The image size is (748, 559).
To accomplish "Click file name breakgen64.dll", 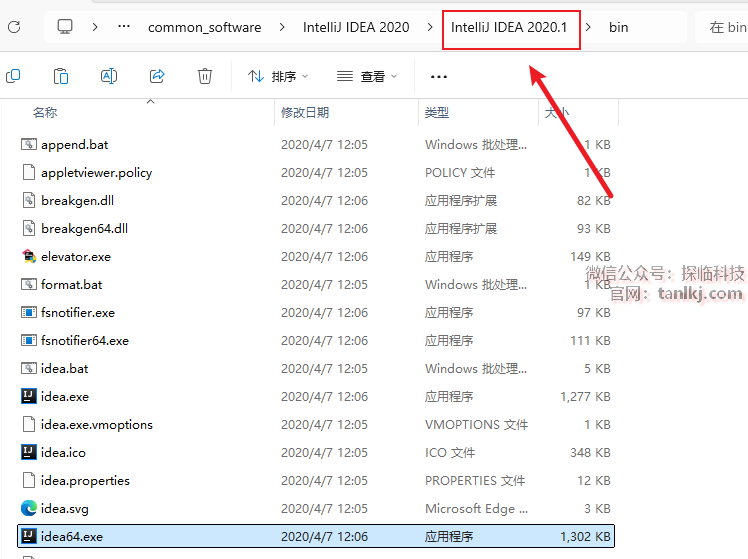I will (x=84, y=228).
